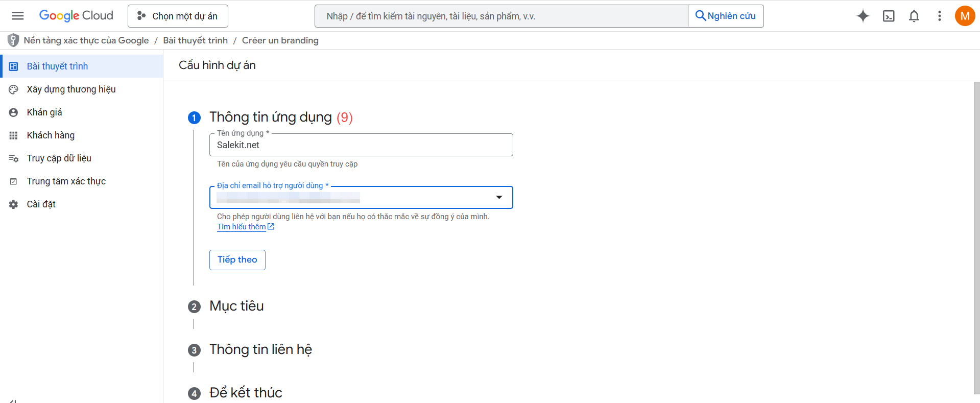Click breadcrumb Nền tảng xác thực của Google
The width and height of the screenshot is (980, 403).
(x=86, y=40)
